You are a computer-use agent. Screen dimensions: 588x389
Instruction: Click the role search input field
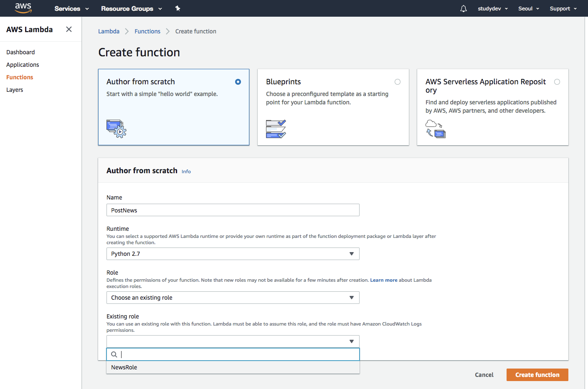(233, 354)
